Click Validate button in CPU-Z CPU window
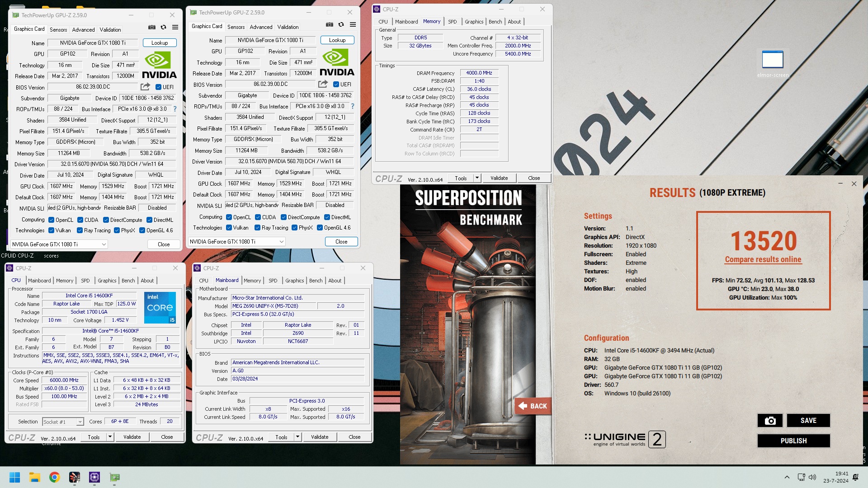The image size is (868, 488). pos(132,437)
